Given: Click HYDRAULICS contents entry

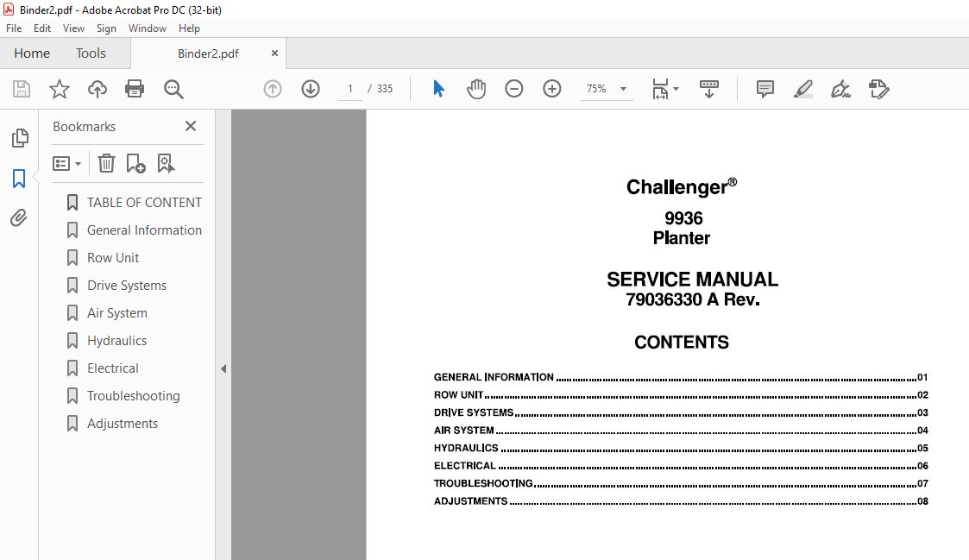Looking at the screenshot, I should [681, 448].
